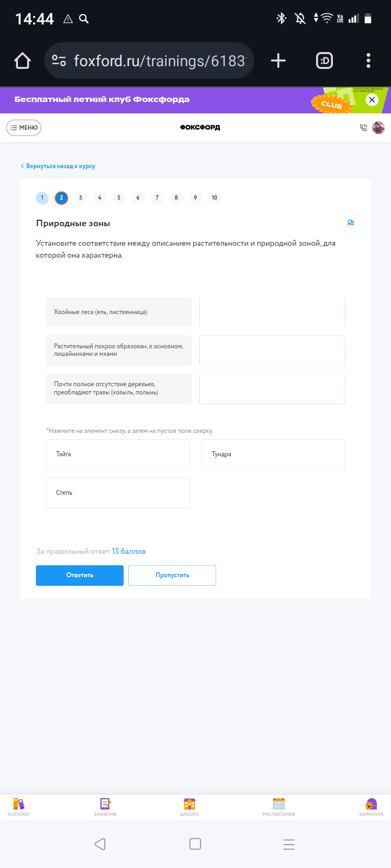Select the Тундра answer option

[273, 454]
